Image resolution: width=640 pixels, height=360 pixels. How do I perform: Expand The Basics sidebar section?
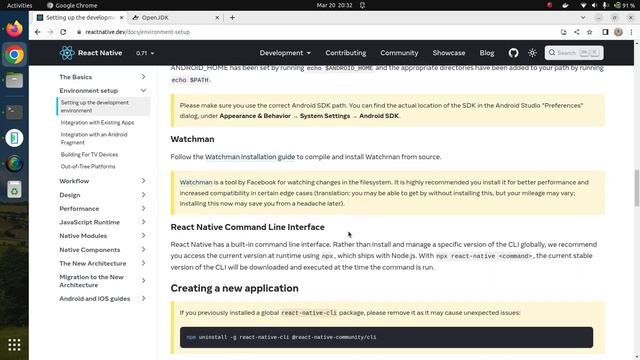[x=143, y=77]
